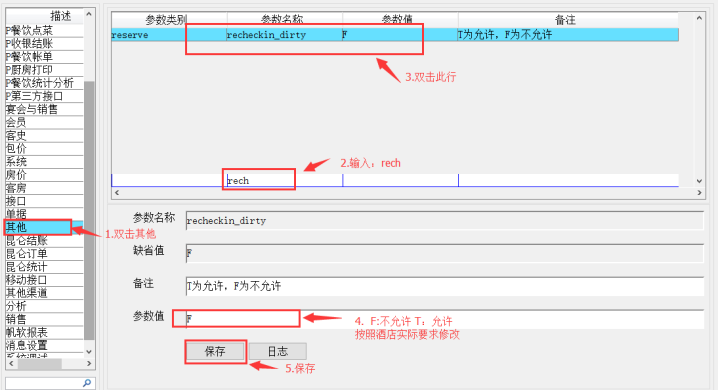The width and height of the screenshot is (718, 390).
Task: Click the filter field containing rech
Action: click(x=284, y=180)
